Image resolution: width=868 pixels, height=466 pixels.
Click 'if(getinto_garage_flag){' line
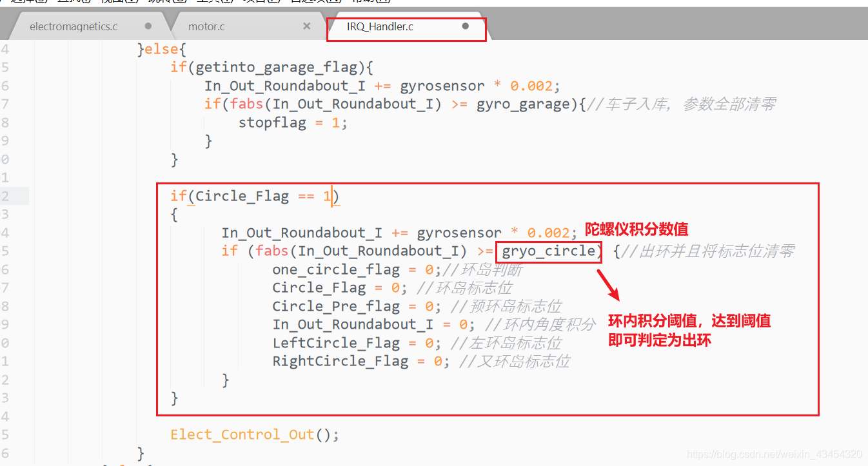click(271, 67)
